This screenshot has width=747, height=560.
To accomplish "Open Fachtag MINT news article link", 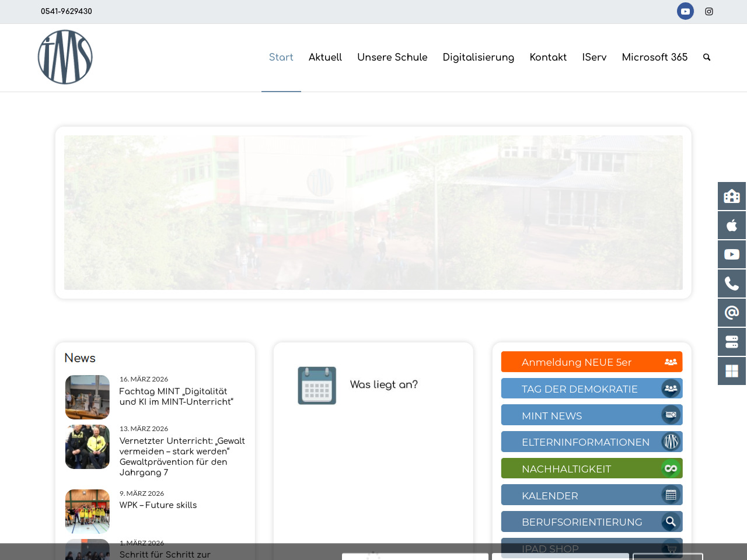I will pyautogui.click(x=176, y=397).
